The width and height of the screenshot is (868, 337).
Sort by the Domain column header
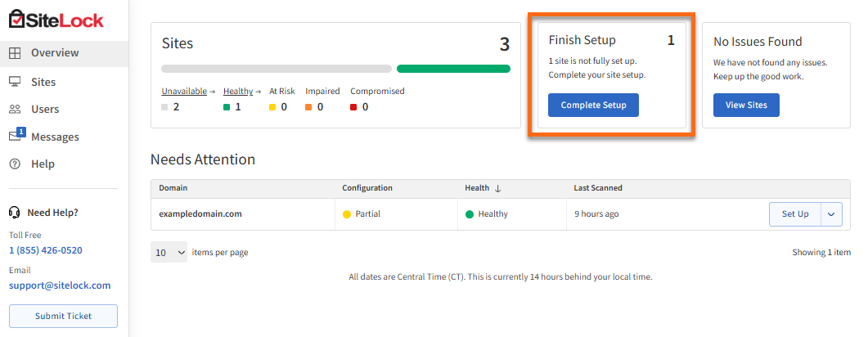tap(173, 188)
